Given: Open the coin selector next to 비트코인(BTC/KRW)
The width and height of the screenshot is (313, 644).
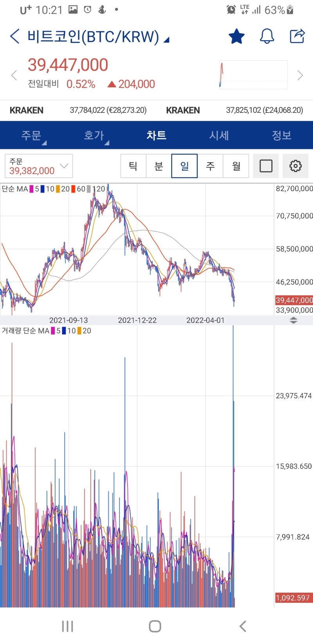Looking at the screenshot, I should [x=166, y=40].
